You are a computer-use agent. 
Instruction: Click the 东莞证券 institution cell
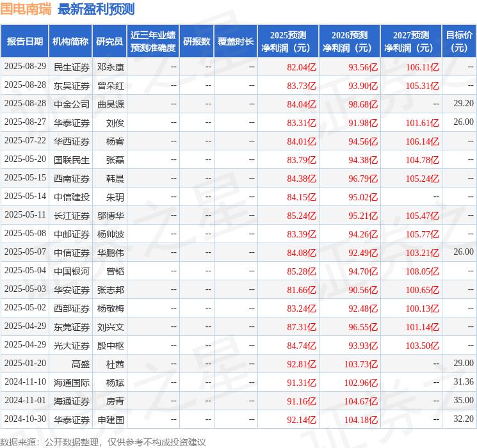[72, 327]
